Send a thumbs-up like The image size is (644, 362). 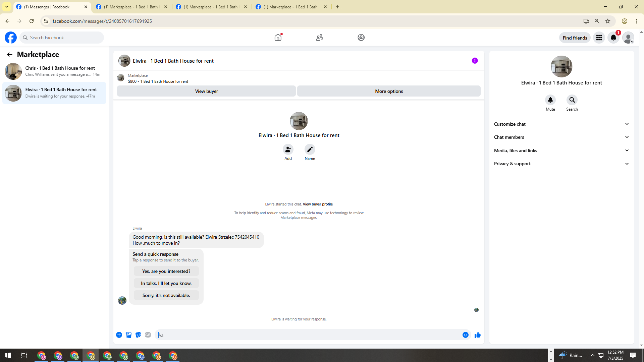[477, 335]
